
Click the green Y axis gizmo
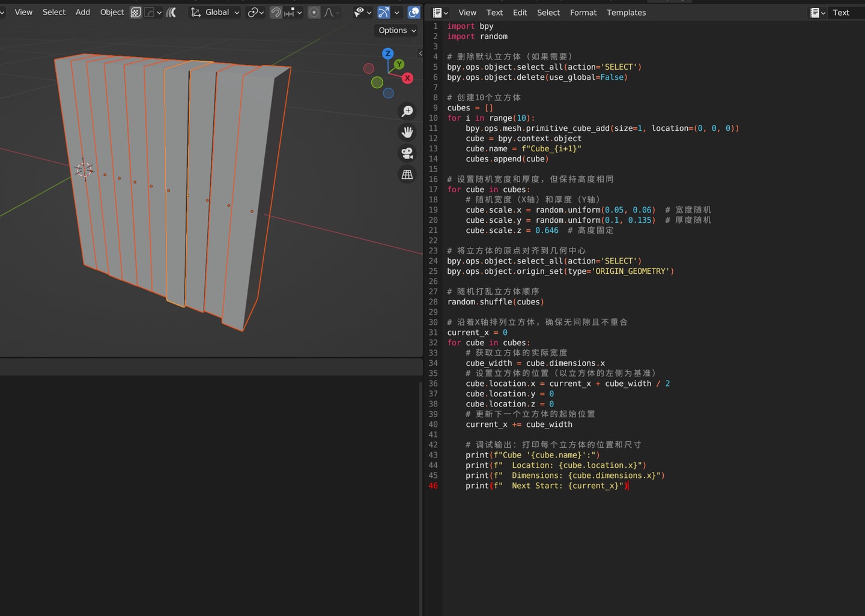tap(399, 64)
